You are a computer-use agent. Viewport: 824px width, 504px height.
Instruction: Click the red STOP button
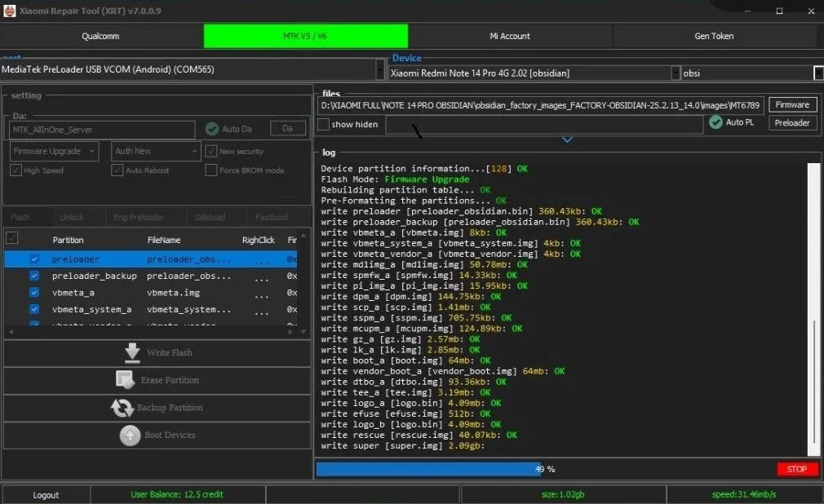tap(797, 469)
